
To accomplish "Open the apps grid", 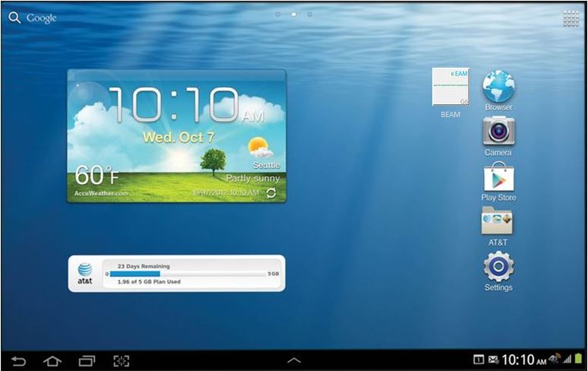I will [571, 18].
